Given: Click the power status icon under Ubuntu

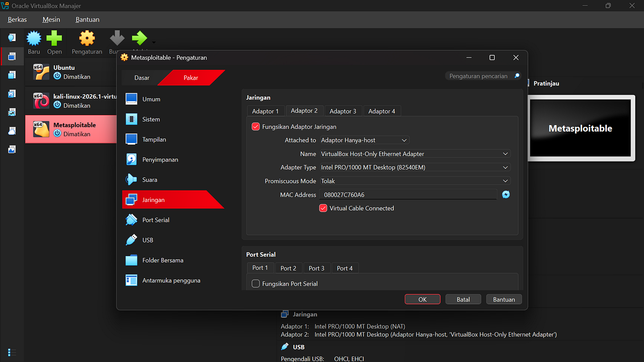Looking at the screenshot, I should click(57, 77).
